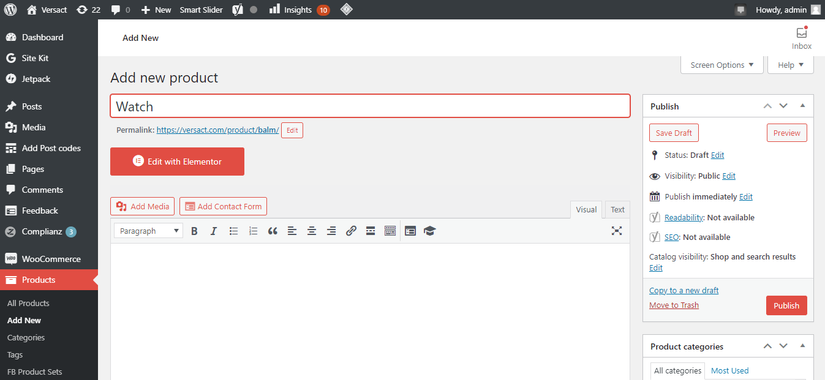
Task: Open the New content menu
Action: point(156,9)
